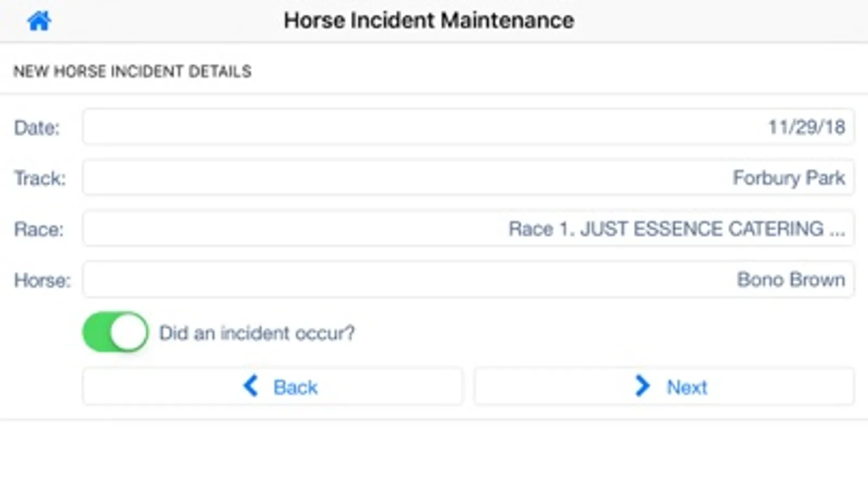
Task: Go to the home screen icon
Action: coord(39,21)
